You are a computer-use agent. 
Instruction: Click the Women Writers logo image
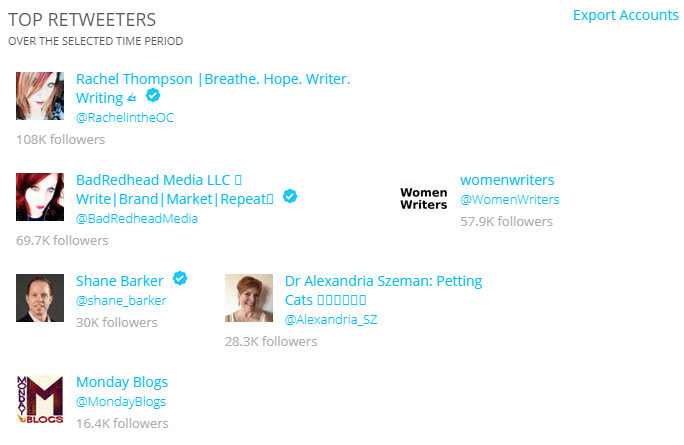424,197
